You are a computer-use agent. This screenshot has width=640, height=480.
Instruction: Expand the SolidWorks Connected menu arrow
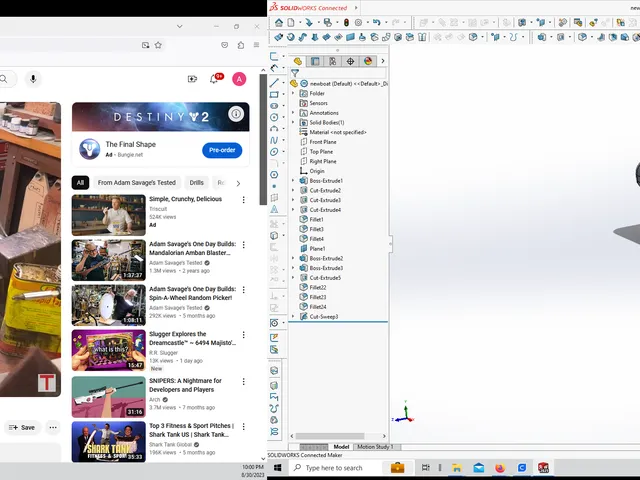tap(356, 8)
